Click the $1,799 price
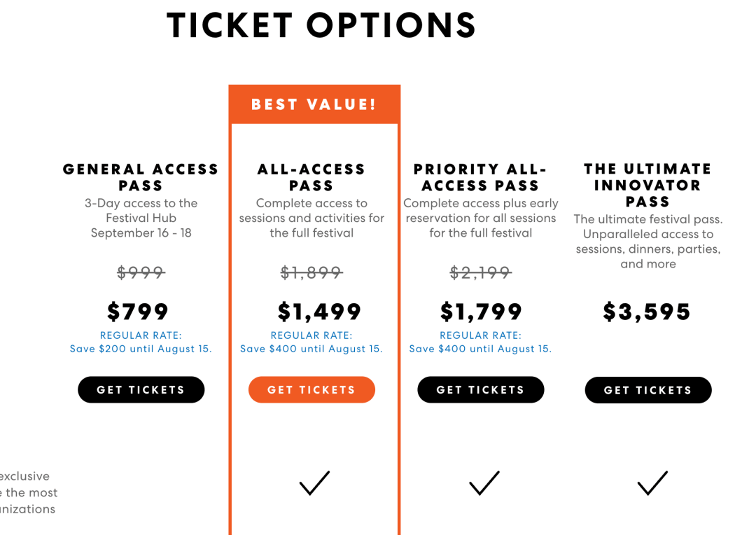756x535 pixels. (481, 311)
